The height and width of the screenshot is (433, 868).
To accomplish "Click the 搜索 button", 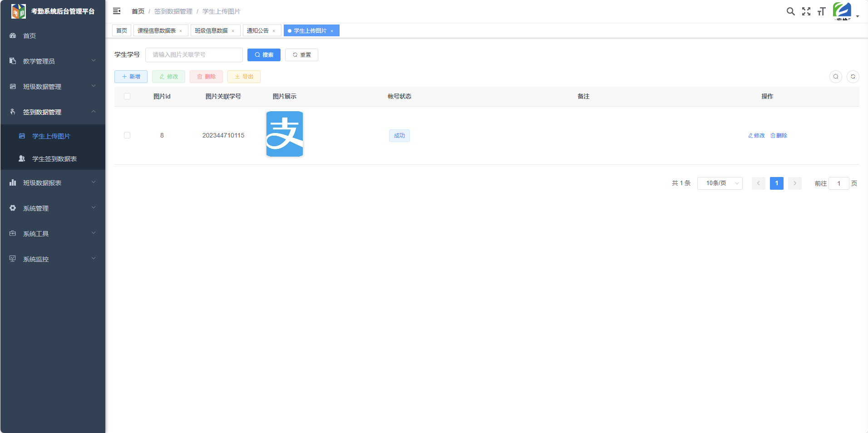I will (x=264, y=55).
